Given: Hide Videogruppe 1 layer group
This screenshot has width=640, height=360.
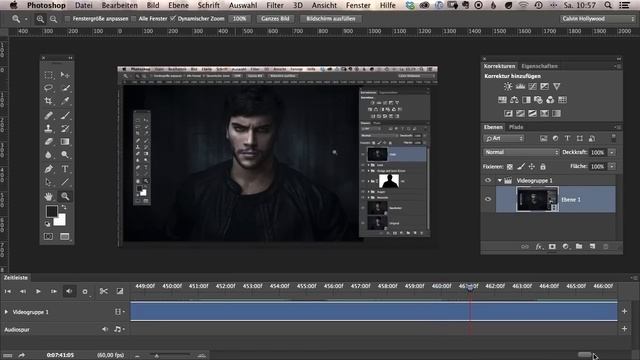Looking at the screenshot, I should coord(488,180).
